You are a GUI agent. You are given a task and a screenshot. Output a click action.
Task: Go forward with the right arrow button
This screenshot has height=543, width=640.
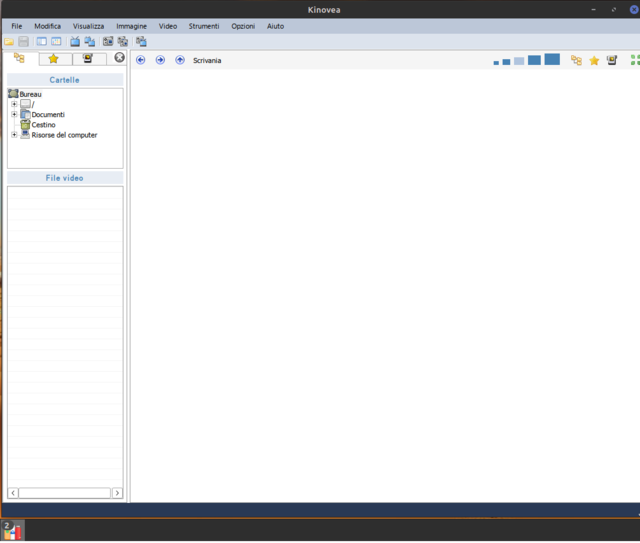(x=160, y=60)
